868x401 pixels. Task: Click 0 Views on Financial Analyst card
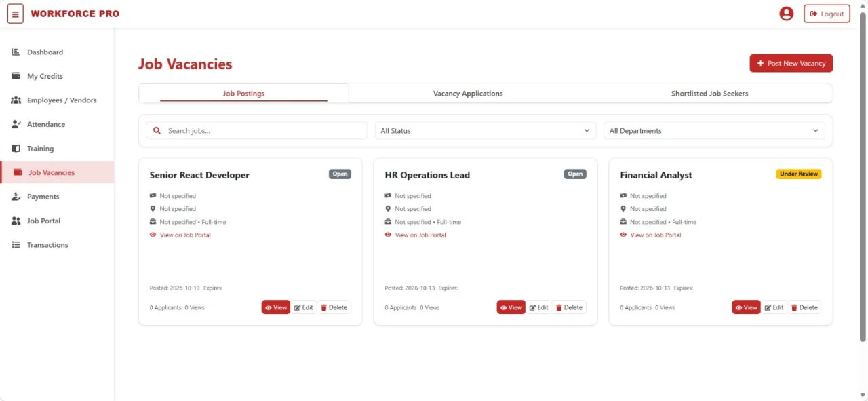coord(665,308)
